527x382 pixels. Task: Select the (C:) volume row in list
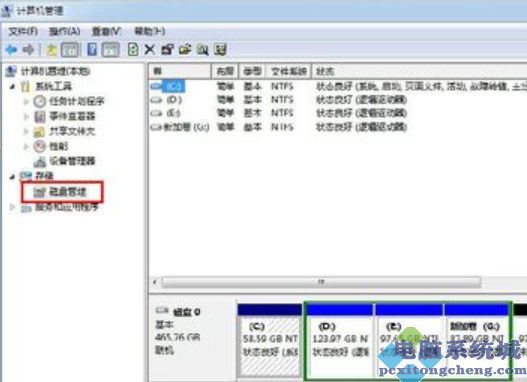tap(336, 86)
